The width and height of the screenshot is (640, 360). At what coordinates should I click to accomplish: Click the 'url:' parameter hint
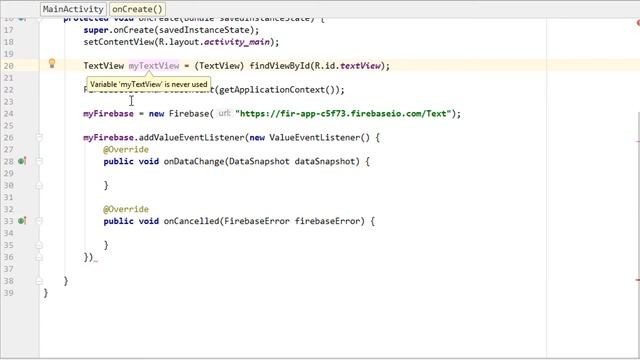[x=224, y=113]
